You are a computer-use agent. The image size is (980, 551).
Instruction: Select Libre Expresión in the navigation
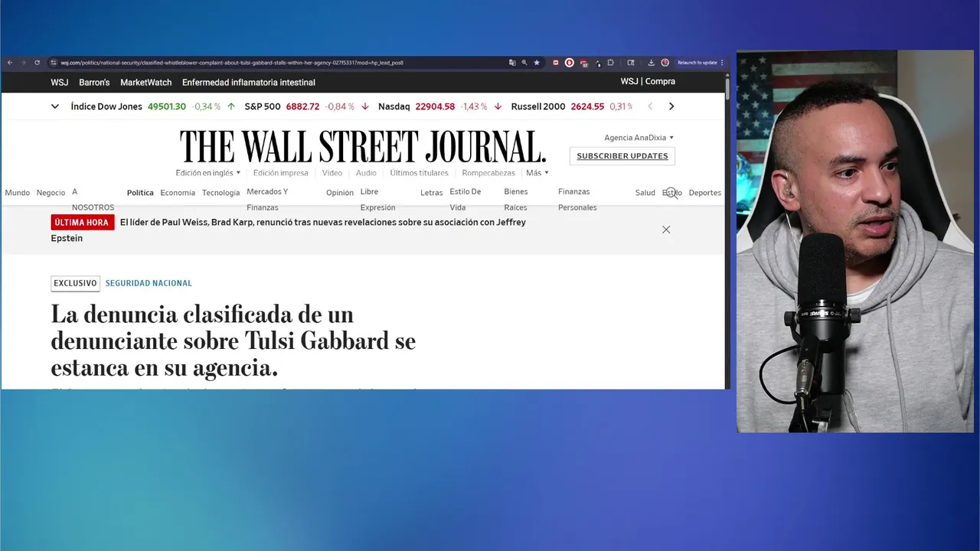pyautogui.click(x=378, y=200)
